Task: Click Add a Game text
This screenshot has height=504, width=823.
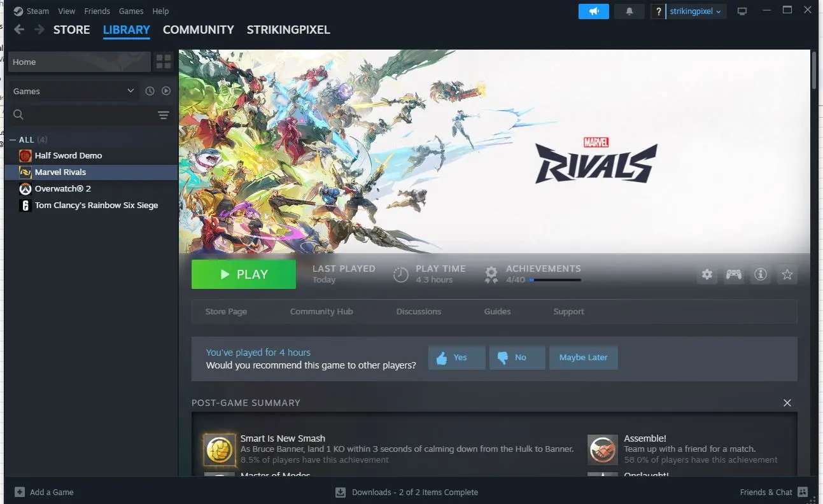Action: click(x=52, y=492)
